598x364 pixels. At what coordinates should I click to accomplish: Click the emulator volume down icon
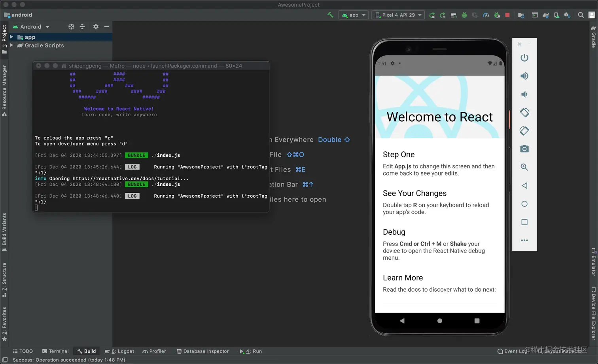[x=524, y=94]
